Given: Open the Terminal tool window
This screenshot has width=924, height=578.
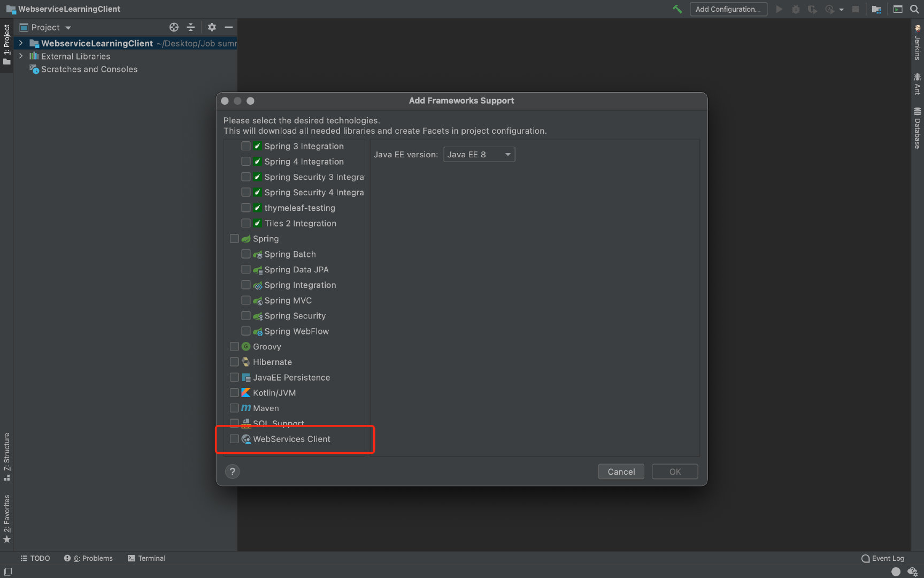Looking at the screenshot, I should pos(147,558).
